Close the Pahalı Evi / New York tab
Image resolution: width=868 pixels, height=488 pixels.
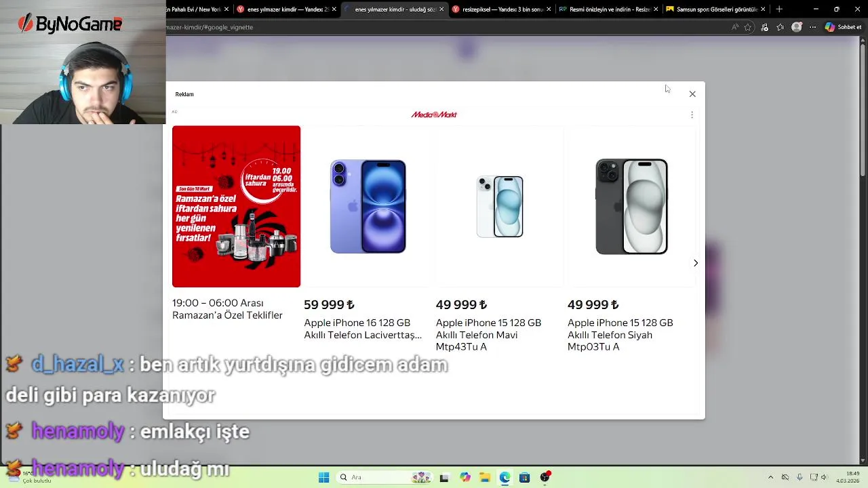click(x=226, y=9)
